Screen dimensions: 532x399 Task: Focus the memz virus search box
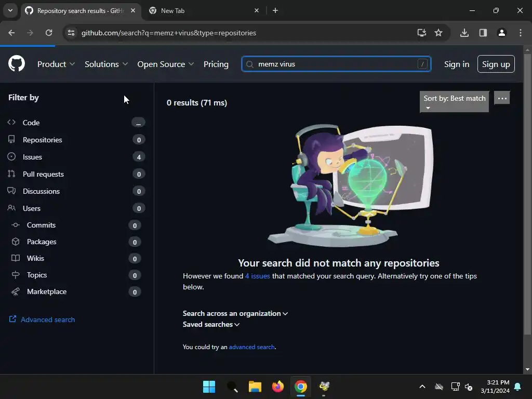pos(336,64)
